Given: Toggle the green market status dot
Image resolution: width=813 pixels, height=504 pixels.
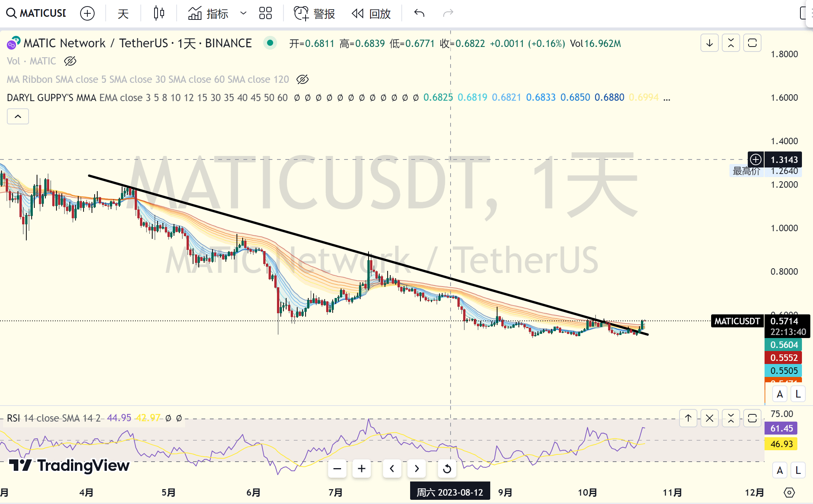Looking at the screenshot, I should (x=270, y=43).
